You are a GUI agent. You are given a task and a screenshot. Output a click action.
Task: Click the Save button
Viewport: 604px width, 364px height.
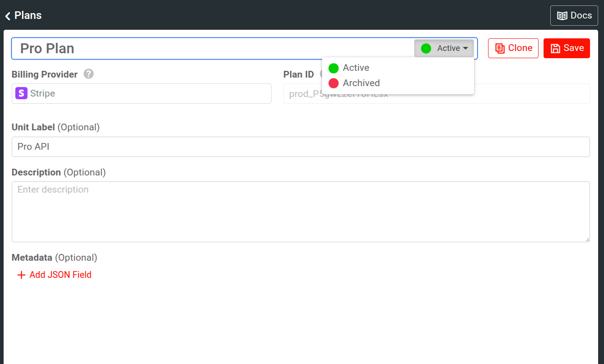tap(567, 48)
